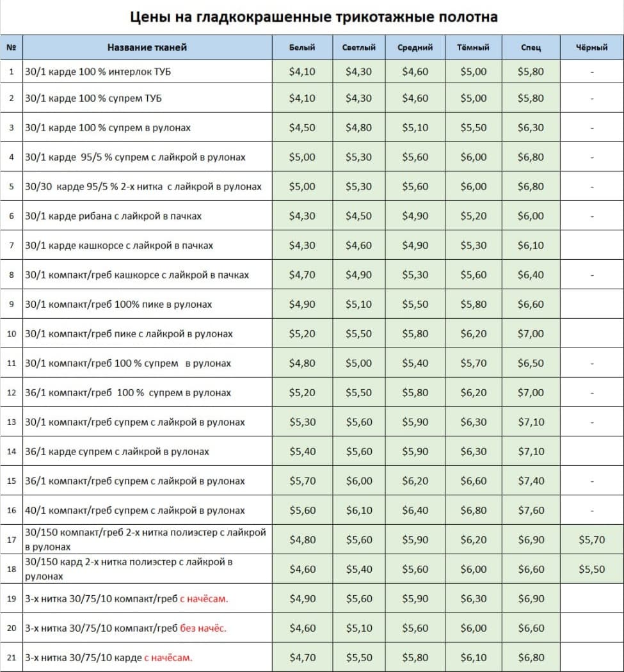Select the $5,50 price in Чёрный column
This screenshot has width=624, height=672.
tap(592, 569)
